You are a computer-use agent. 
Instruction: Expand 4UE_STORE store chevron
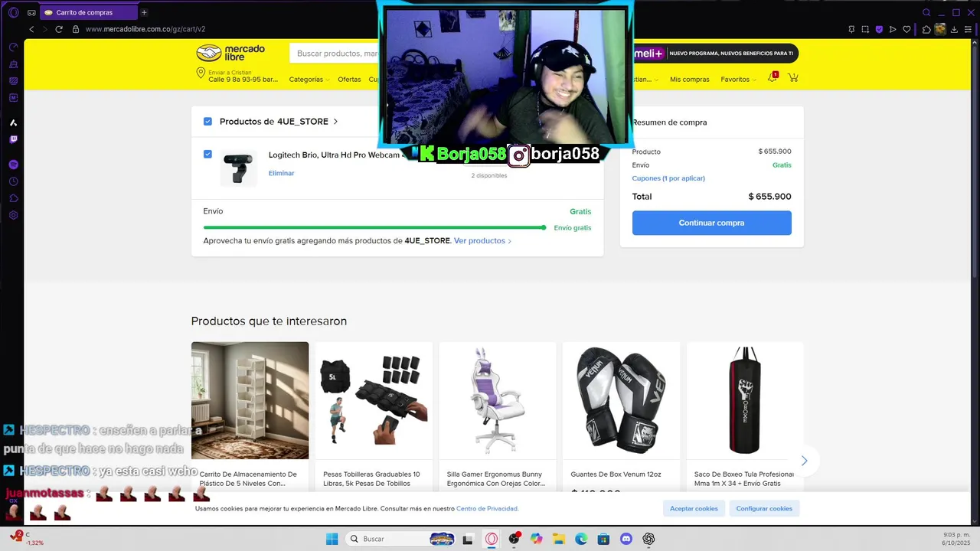click(335, 122)
